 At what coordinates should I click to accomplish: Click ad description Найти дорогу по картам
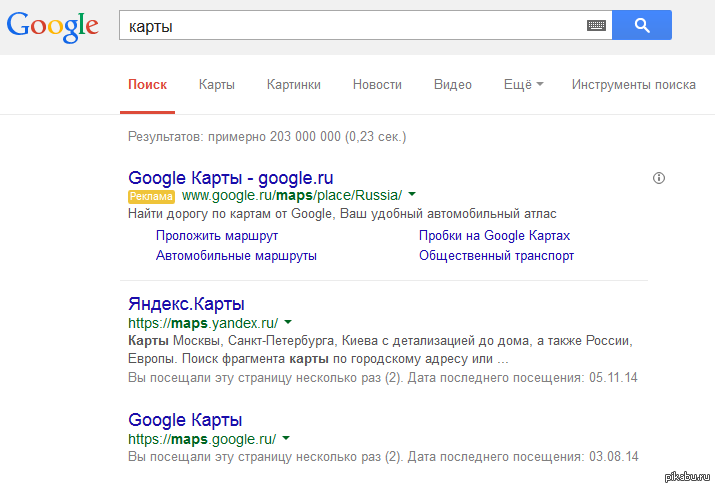[x=342, y=214]
